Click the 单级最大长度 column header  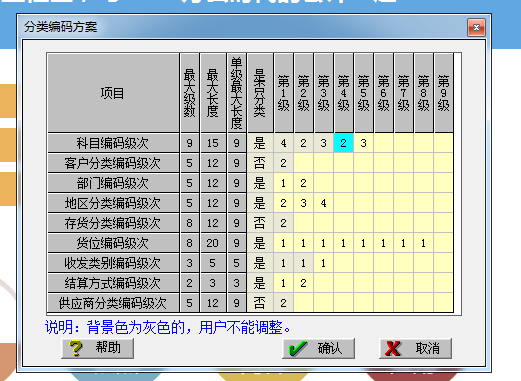click(236, 93)
